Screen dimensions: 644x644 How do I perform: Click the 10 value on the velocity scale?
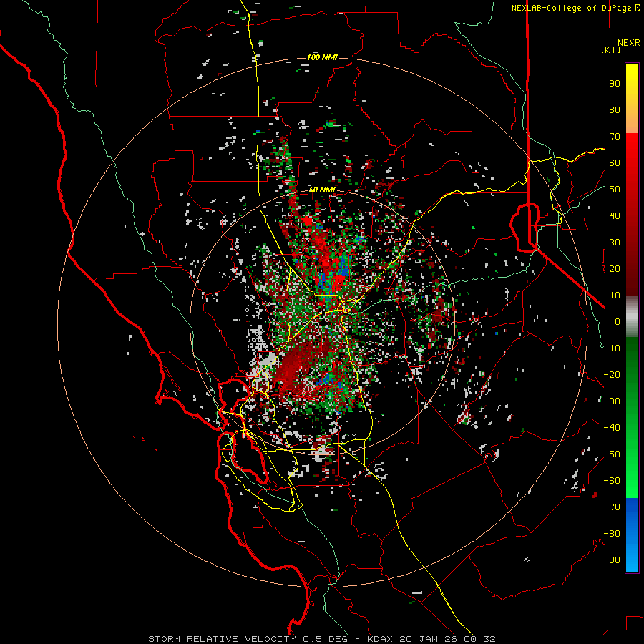coord(615,296)
